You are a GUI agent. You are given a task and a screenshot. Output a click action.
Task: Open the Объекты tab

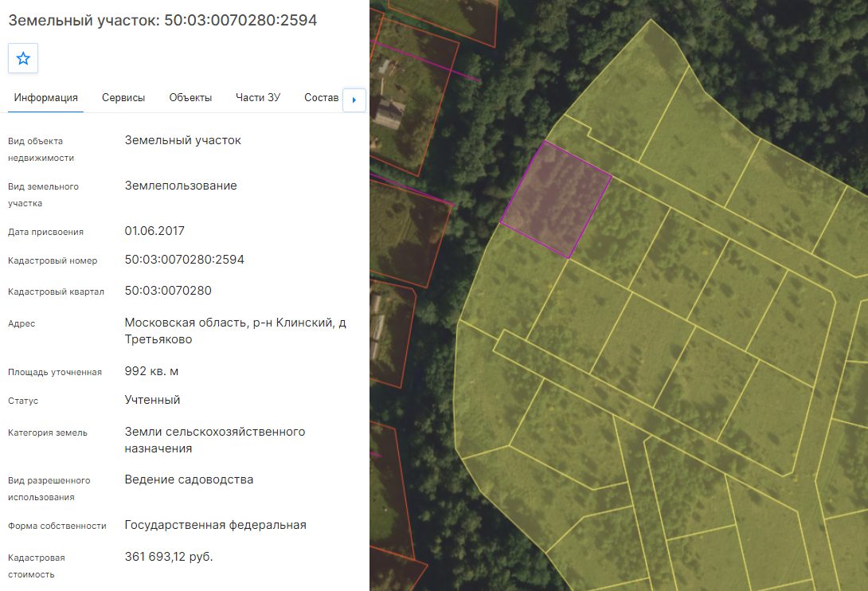(190, 97)
